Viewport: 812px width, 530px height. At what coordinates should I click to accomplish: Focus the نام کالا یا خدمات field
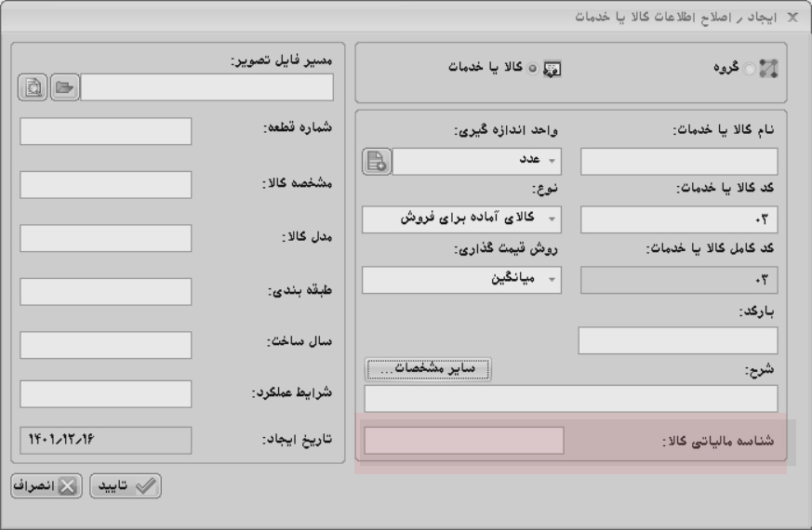679,161
